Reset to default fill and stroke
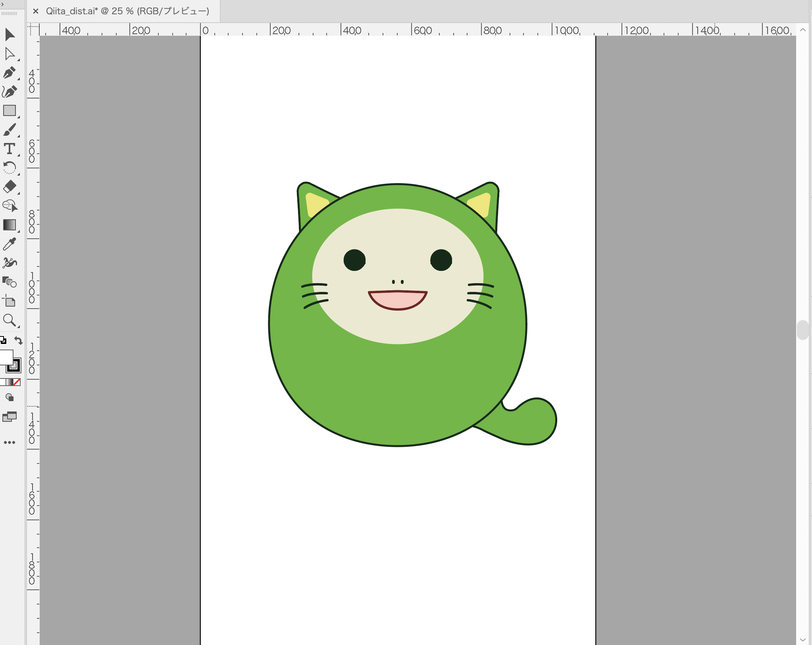The image size is (812, 645). (3, 340)
